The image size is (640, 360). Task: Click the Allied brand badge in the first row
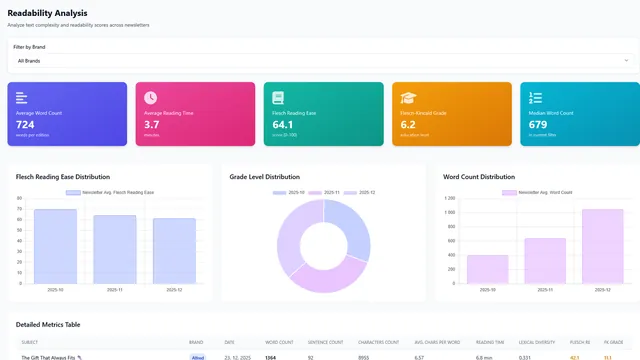coord(198,358)
